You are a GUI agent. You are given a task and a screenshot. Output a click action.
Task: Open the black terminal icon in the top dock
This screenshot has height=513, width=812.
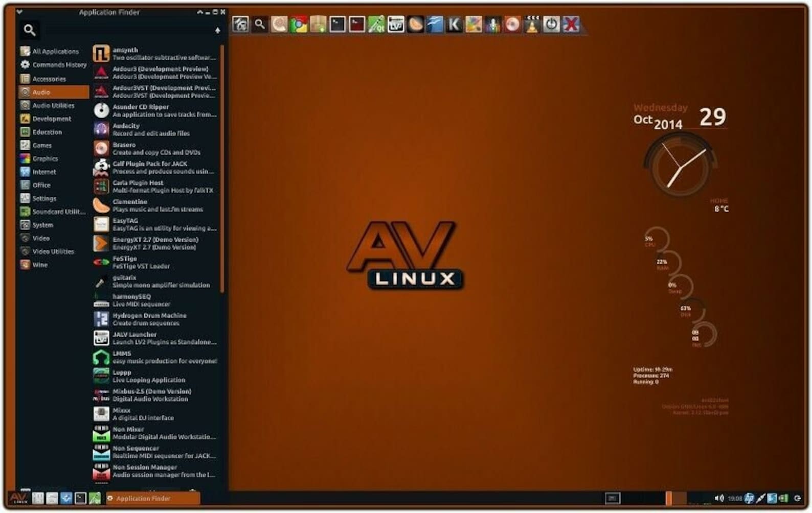pos(337,24)
